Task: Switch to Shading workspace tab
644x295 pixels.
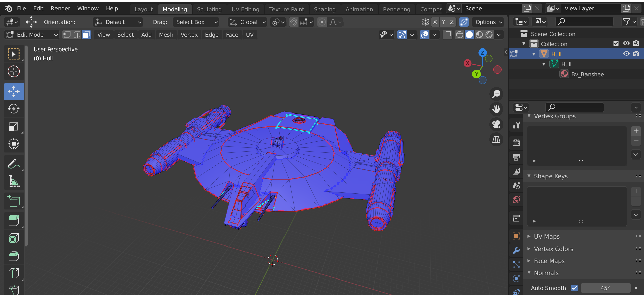Action: (325, 9)
